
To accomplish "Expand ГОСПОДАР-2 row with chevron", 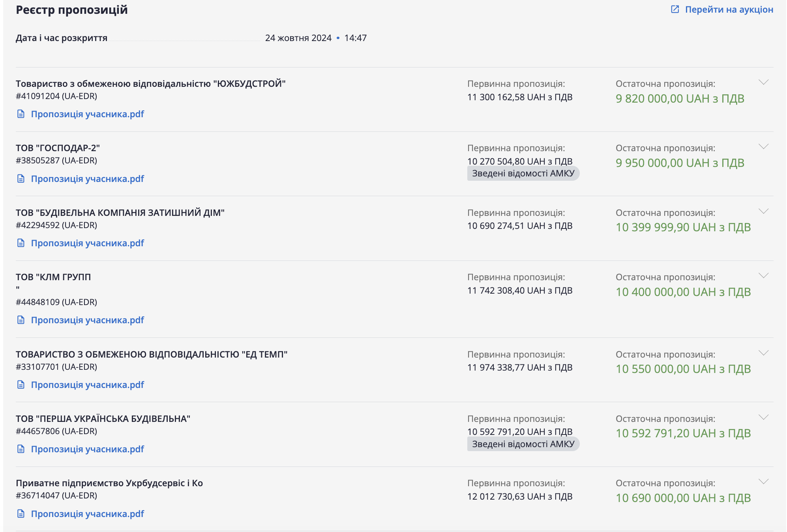I will click(763, 147).
